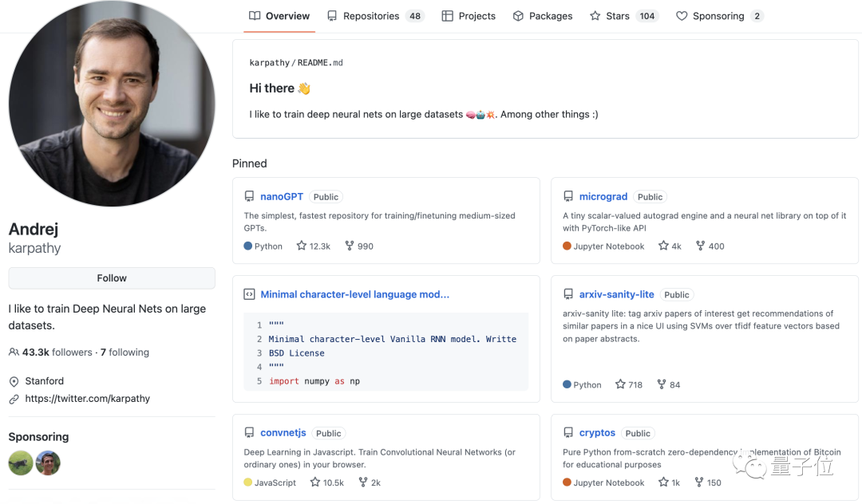Screen dimensions: 862x504
Task: Click the convnetjs repo icon
Action: tap(249, 433)
